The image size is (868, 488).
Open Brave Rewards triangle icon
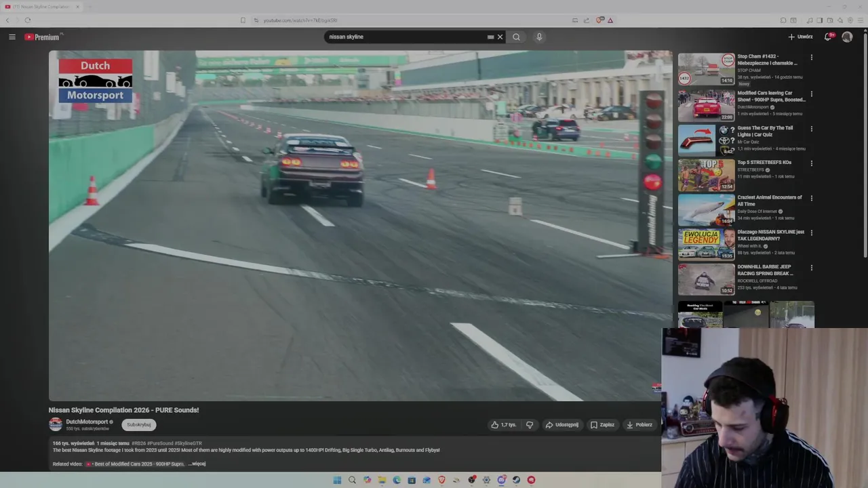610,20
